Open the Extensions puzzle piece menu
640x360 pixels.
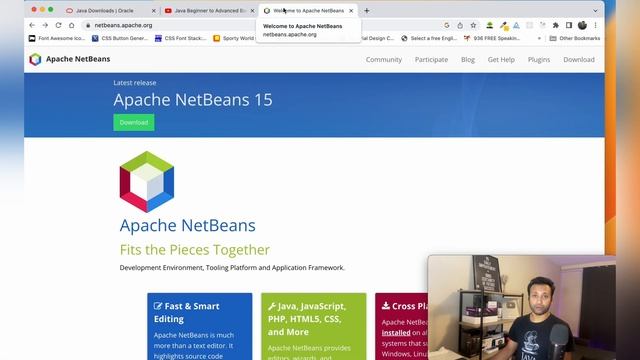point(556,25)
